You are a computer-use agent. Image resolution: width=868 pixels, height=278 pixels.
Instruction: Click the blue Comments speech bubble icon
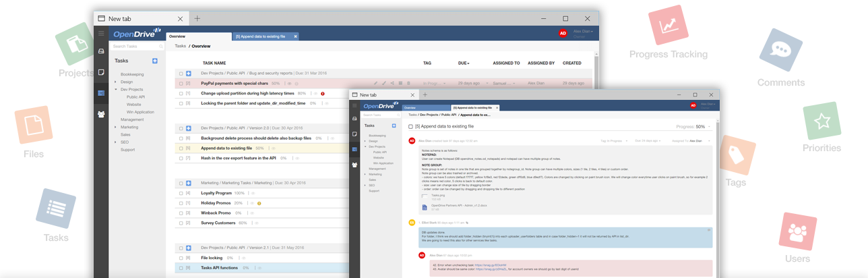[780, 50]
